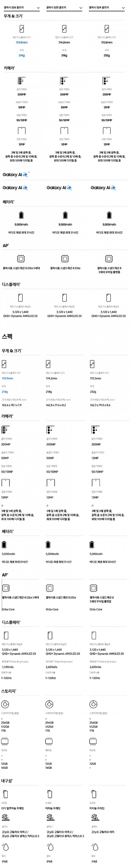Open the 갤럭시 S26 울트라 model dropdown

[21, 7]
